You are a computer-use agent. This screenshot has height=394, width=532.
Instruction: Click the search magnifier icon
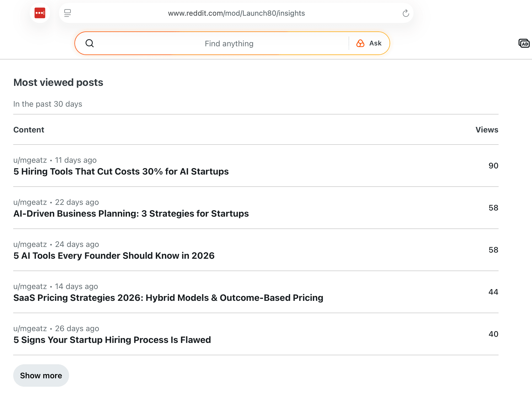pos(90,43)
